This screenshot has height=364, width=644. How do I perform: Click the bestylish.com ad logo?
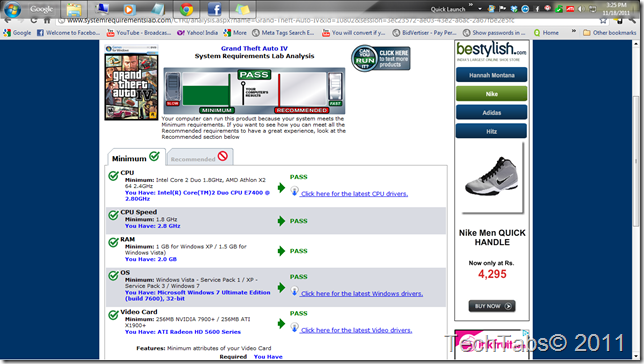pyautogui.click(x=491, y=51)
